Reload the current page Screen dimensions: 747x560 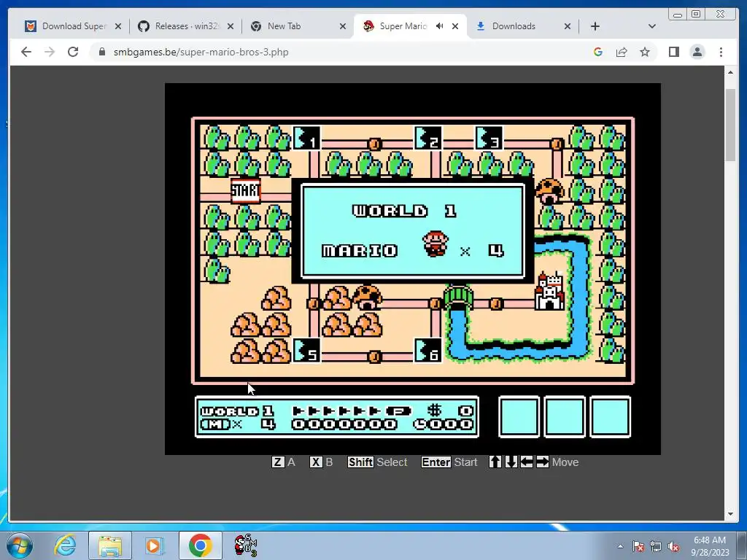click(x=73, y=52)
